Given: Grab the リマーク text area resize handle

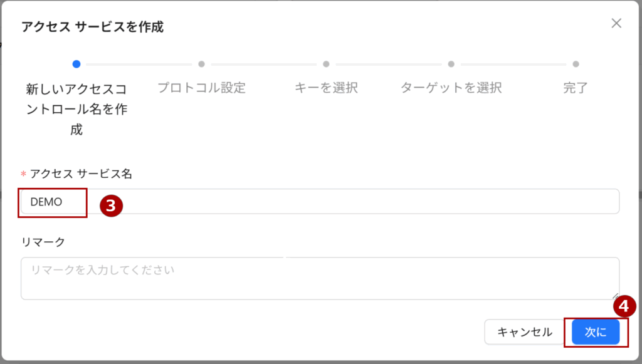Looking at the screenshot, I should 616,296.
